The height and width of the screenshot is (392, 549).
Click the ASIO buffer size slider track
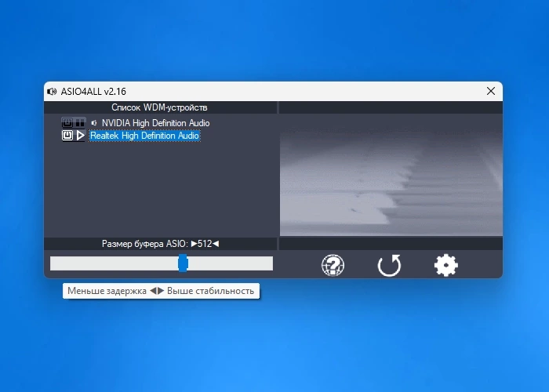tap(162, 263)
